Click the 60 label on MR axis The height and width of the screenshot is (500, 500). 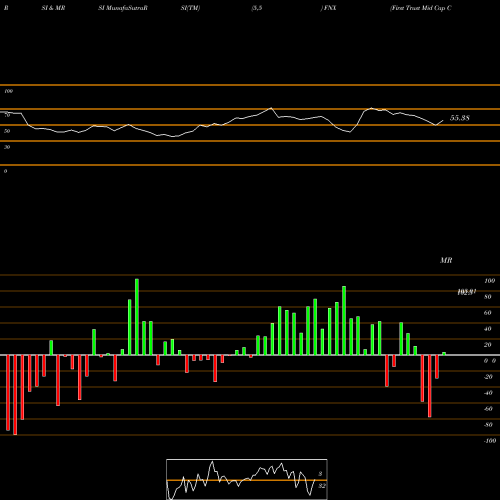(488, 313)
